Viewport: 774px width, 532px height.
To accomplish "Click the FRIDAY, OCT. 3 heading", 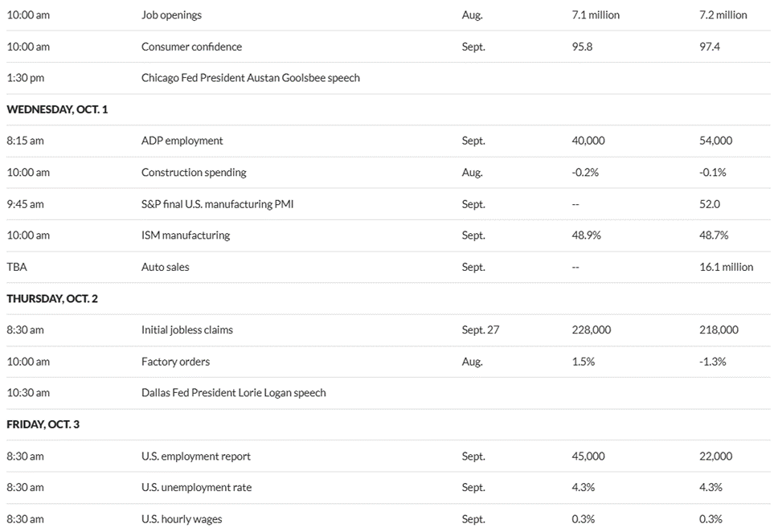I will tap(43, 424).
